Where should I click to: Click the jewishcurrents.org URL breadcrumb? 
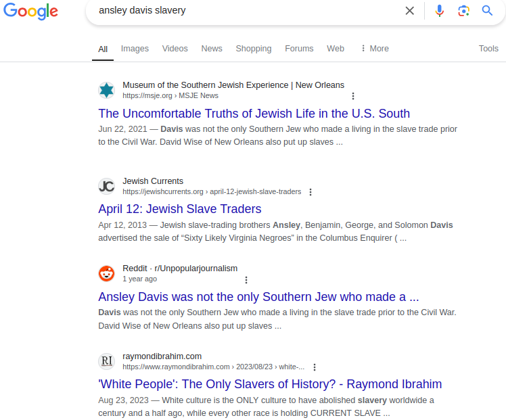coord(212,191)
